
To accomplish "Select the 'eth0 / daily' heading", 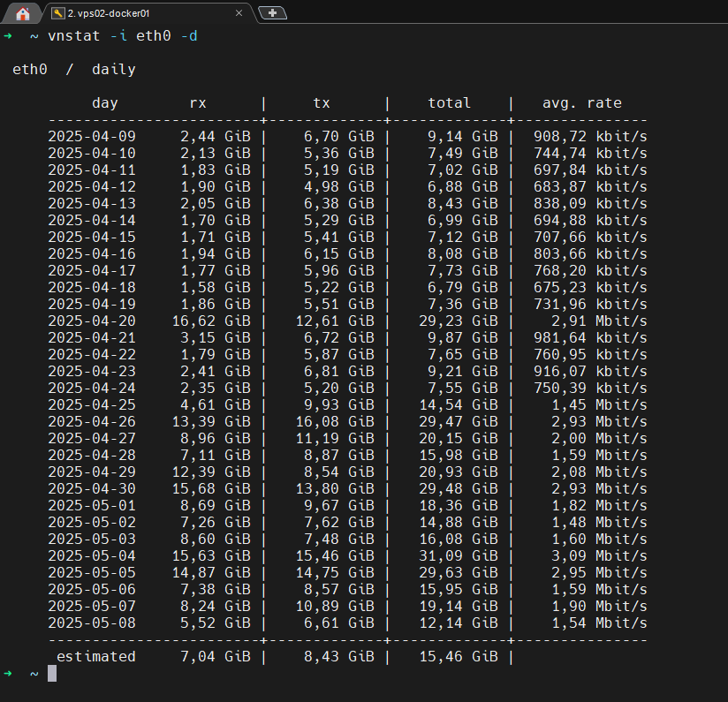I will click(x=74, y=70).
